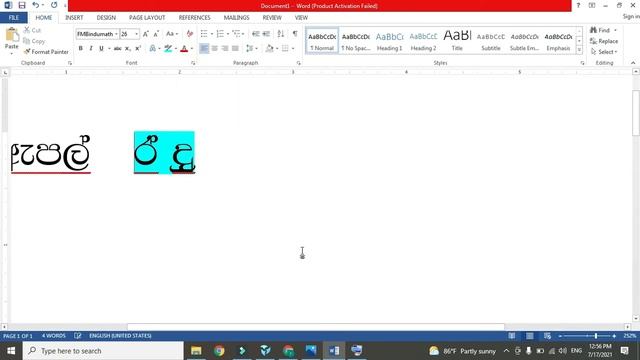Image resolution: width=640 pixels, height=360 pixels.
Task: Open spelling proofing status icon
Action: tap(78, 336)
